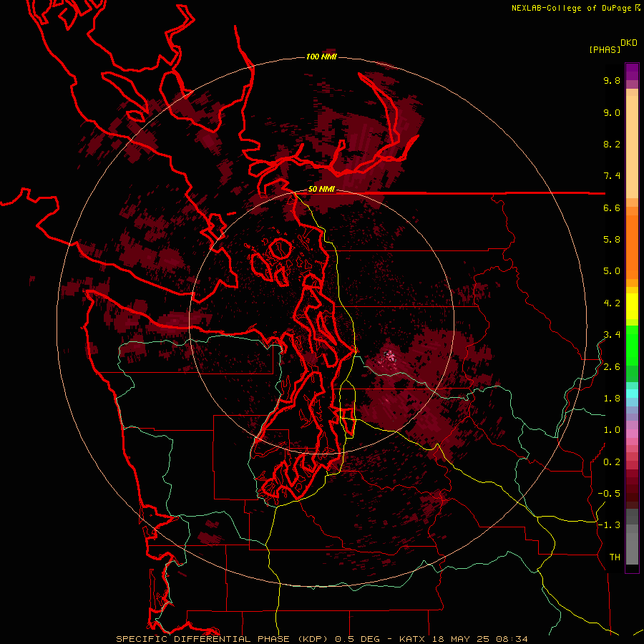Click the 4.2 legend value
The height and width of the screenshot is (644, 644).
[x=612, y=303]
